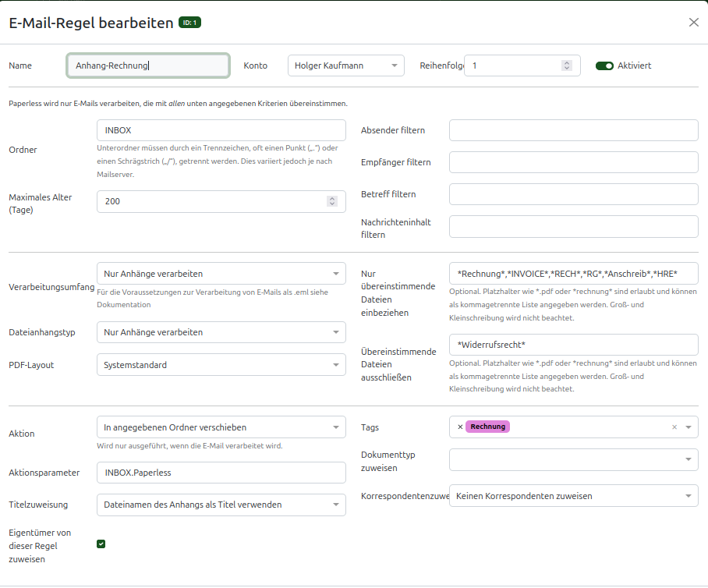Image resolution: width=708 pixels, height=588 pixels.
Task: Uncheck the Eigentümer von dieser Regel checkbox
Action: [x=101, y=544]
